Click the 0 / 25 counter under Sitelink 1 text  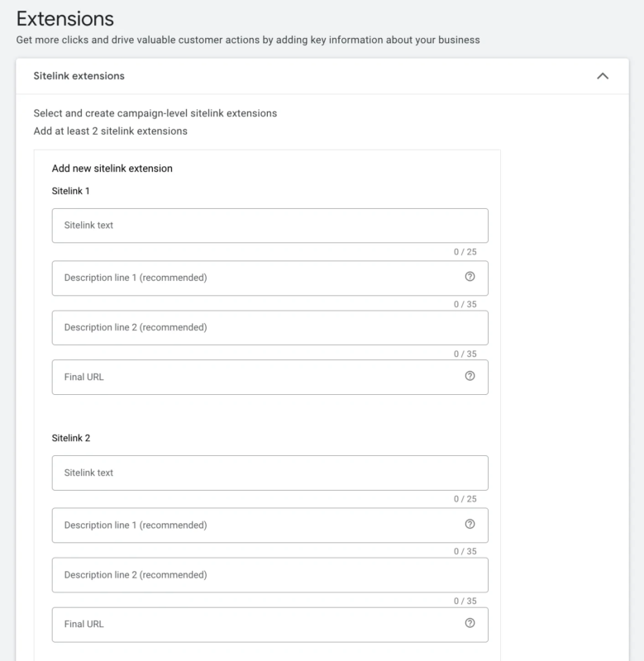[x=465, y=252]
